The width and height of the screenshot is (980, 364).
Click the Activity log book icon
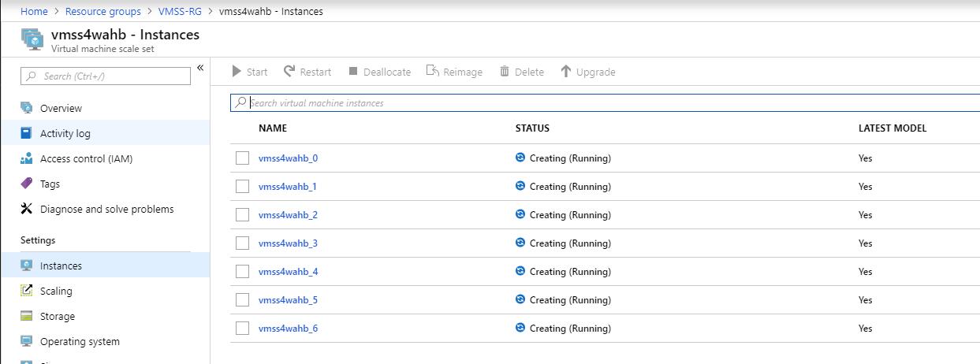(x=27, y=133)
